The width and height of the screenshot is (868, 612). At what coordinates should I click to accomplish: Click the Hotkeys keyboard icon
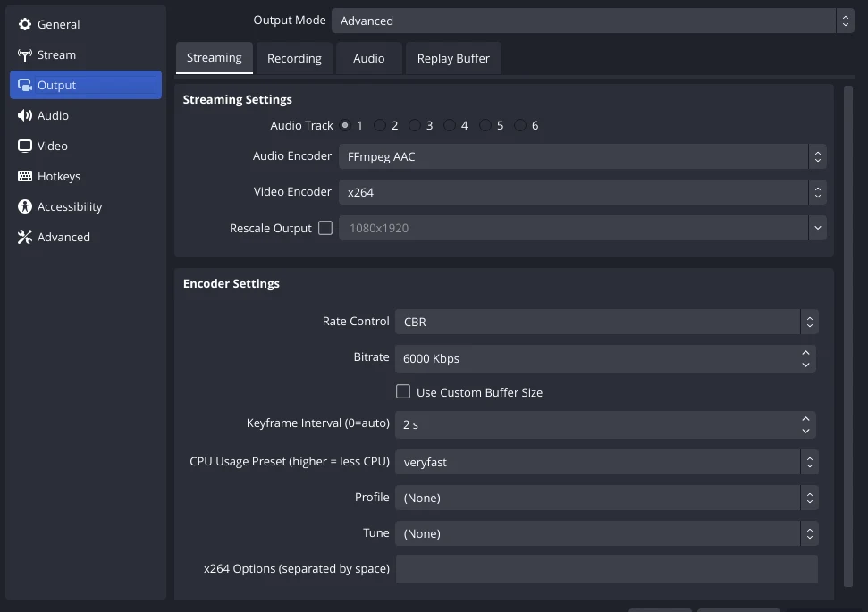[x=25, y=176]
